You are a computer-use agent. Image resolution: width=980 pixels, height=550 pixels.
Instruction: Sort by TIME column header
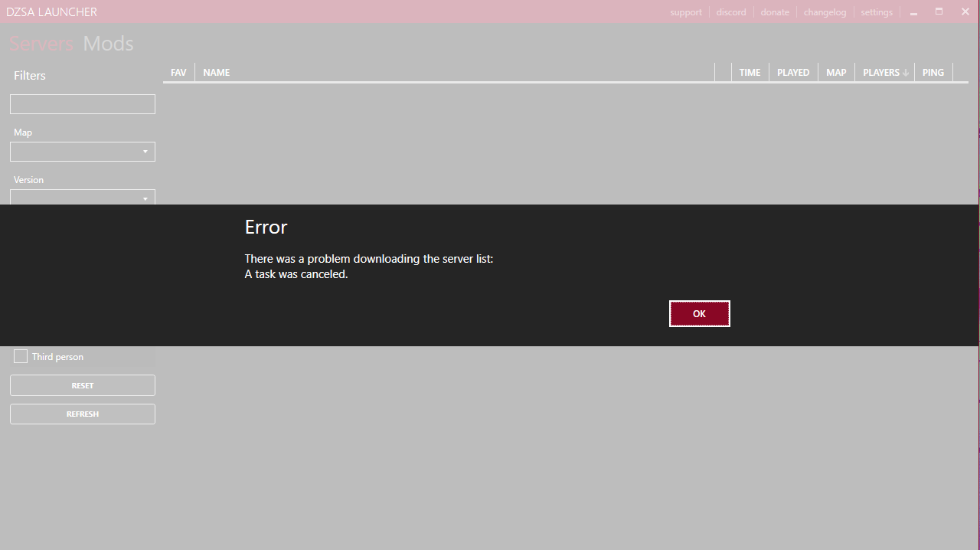pyautogui.click(x=750, y=72)
